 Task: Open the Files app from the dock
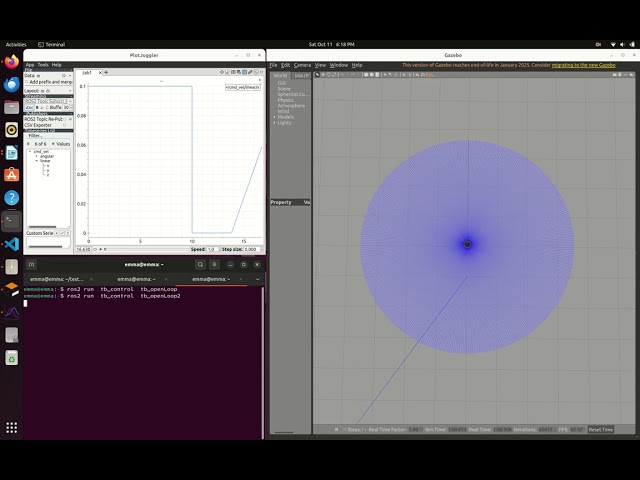(11, 107)
